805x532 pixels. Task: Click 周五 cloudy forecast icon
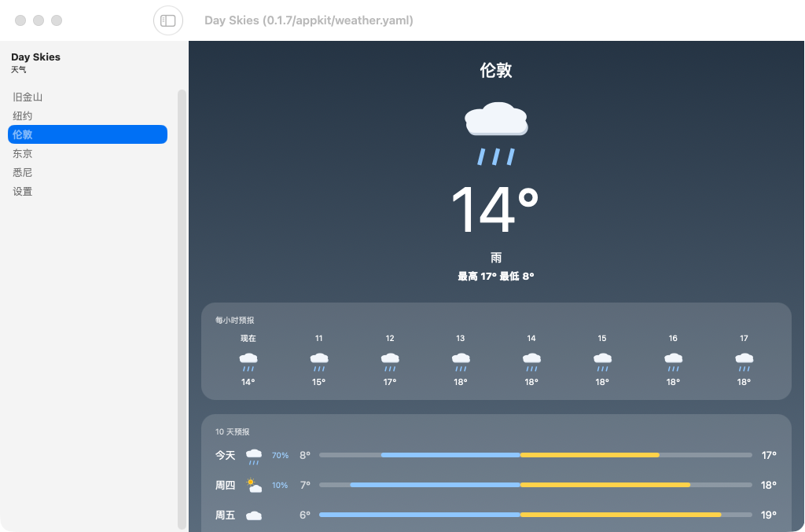[254, 515]
